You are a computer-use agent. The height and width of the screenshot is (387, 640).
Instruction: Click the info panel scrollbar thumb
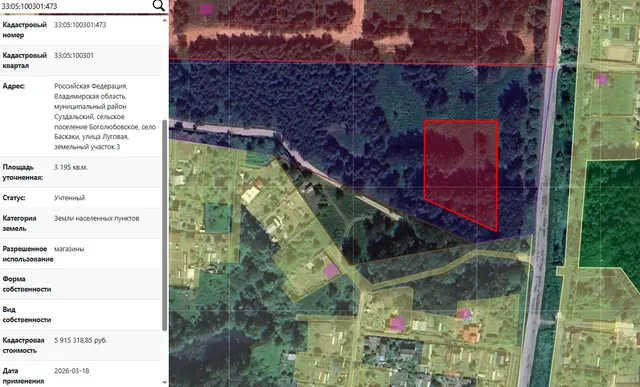coord(164,225)
